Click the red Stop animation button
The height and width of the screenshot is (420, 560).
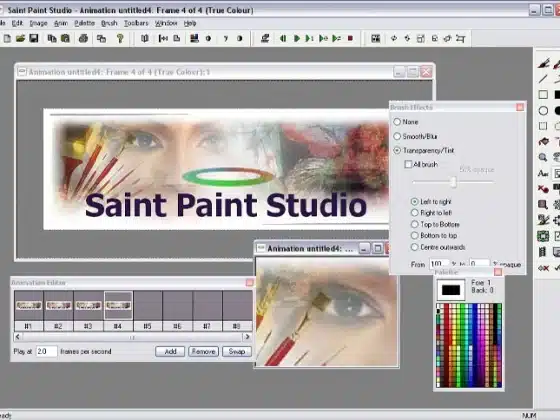click(350, 38)
